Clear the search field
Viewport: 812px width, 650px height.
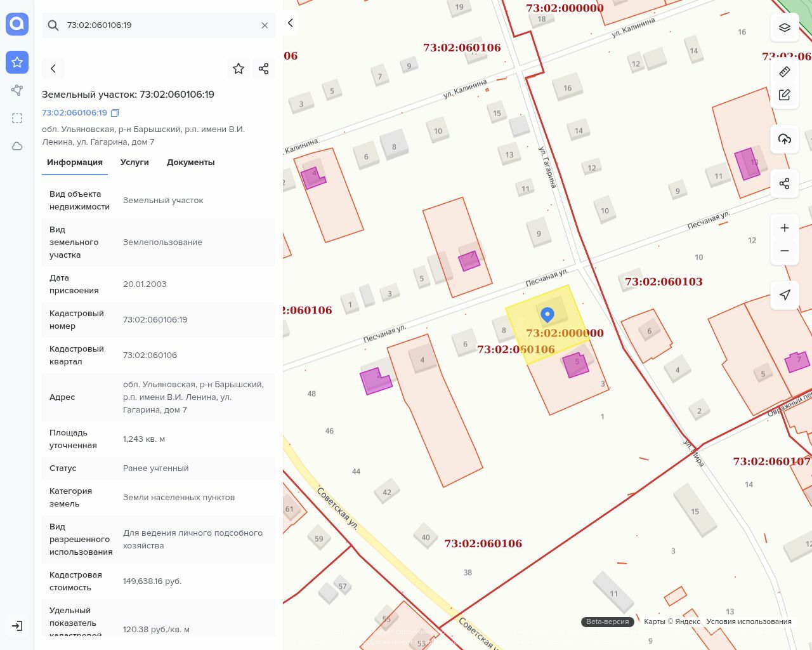coord(265,25)
